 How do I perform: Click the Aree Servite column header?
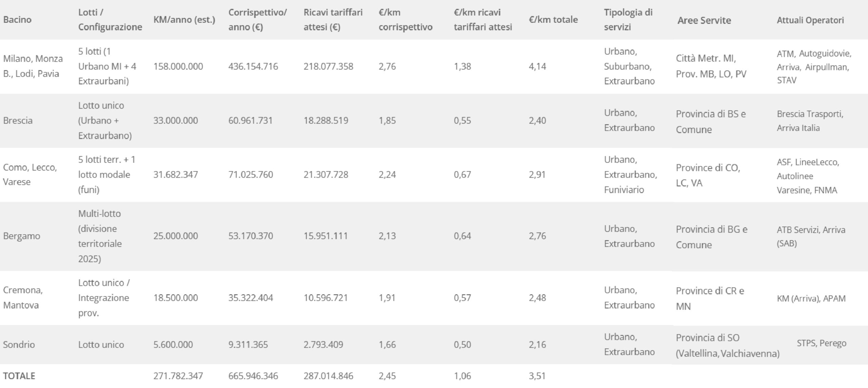coord(704,20)
